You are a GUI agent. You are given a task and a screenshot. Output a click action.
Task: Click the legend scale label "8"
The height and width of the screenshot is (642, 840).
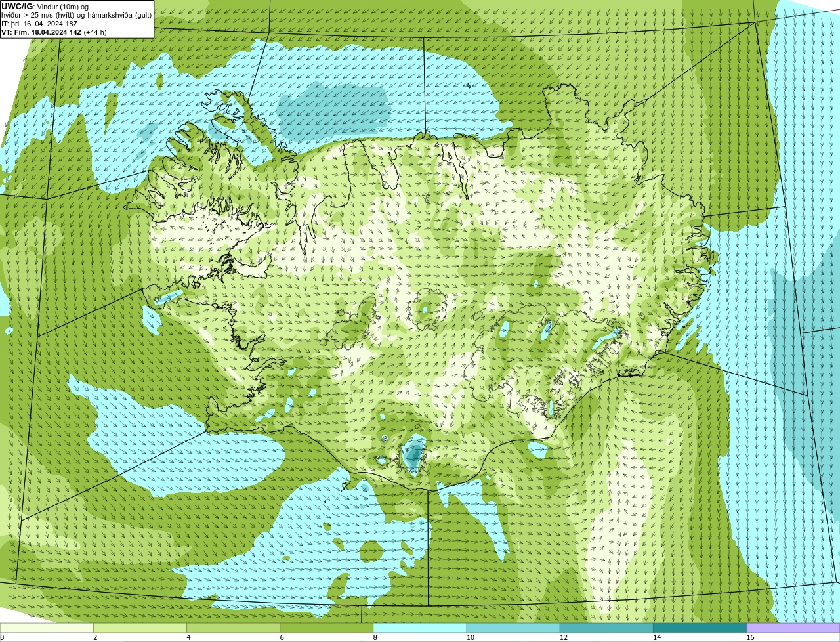pos(375,637)
